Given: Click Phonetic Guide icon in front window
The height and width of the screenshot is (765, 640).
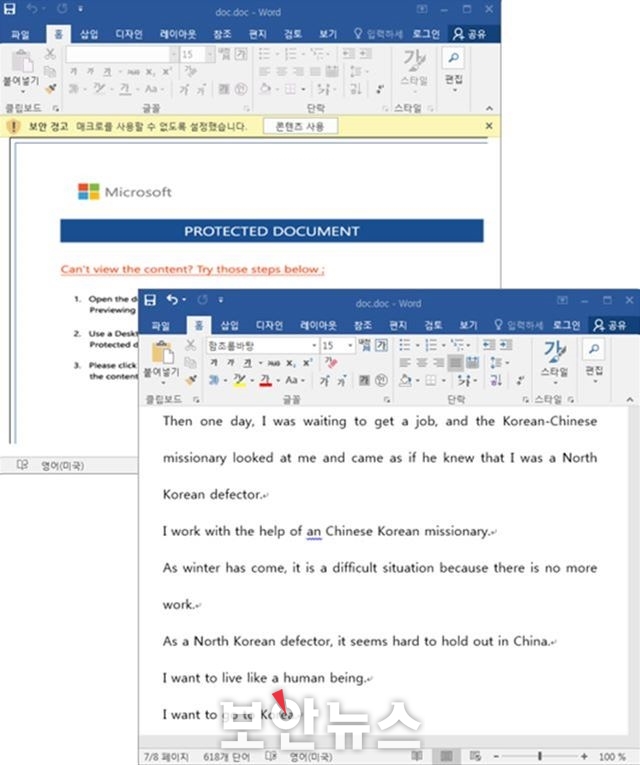Looking at the screenshot, I should (x=364, y=345).
